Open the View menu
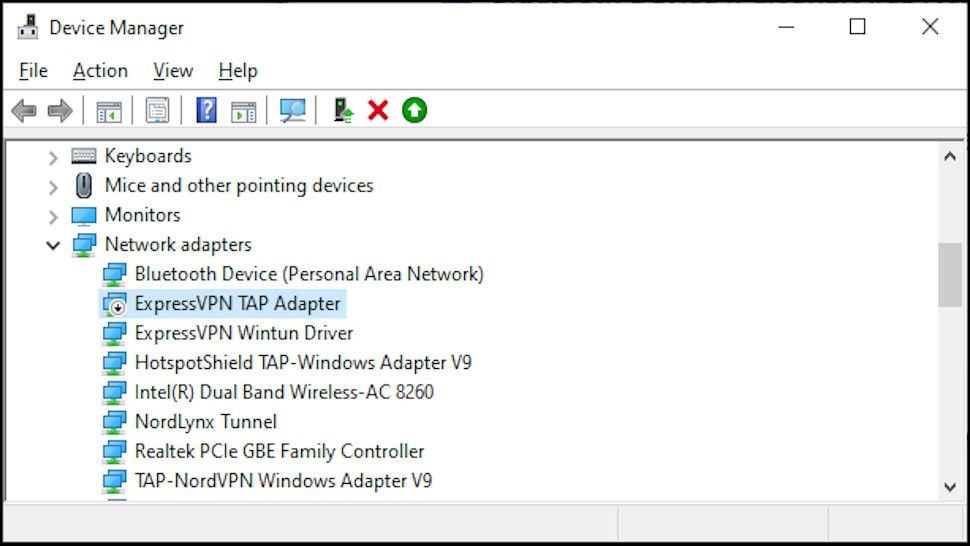Image resolution: width=970 pixels, height=546 pixels. tap(173, 71)
